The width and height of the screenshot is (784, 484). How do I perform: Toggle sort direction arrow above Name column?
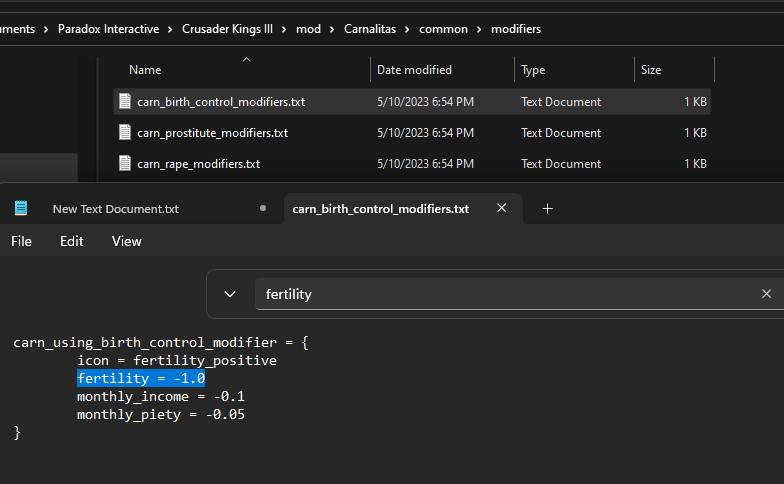coord(245,60)
